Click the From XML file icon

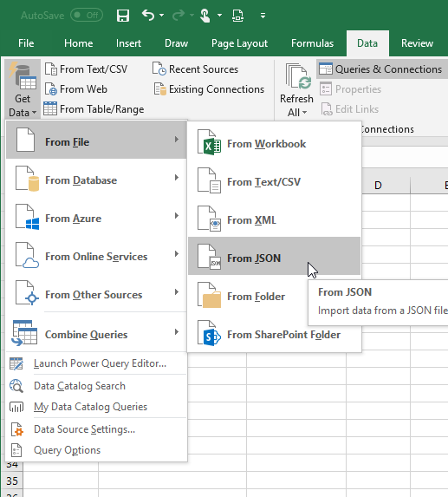[x=209, y=219]
